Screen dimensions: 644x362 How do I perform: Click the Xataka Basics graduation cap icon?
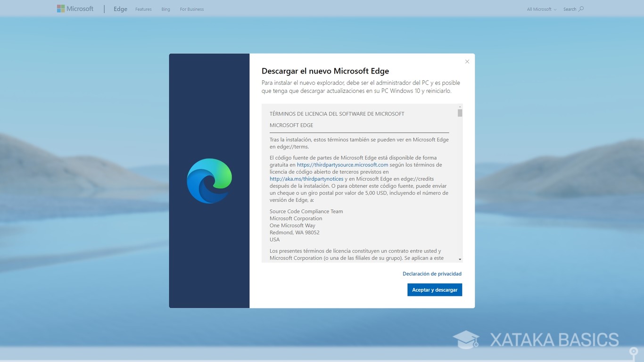tap(466, 339)
